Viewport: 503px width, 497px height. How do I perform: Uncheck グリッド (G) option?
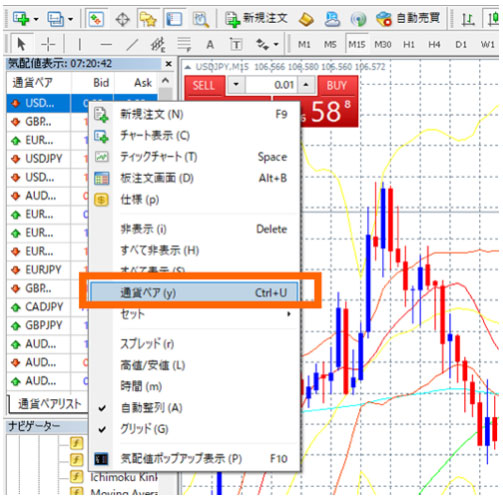point(194,429)
